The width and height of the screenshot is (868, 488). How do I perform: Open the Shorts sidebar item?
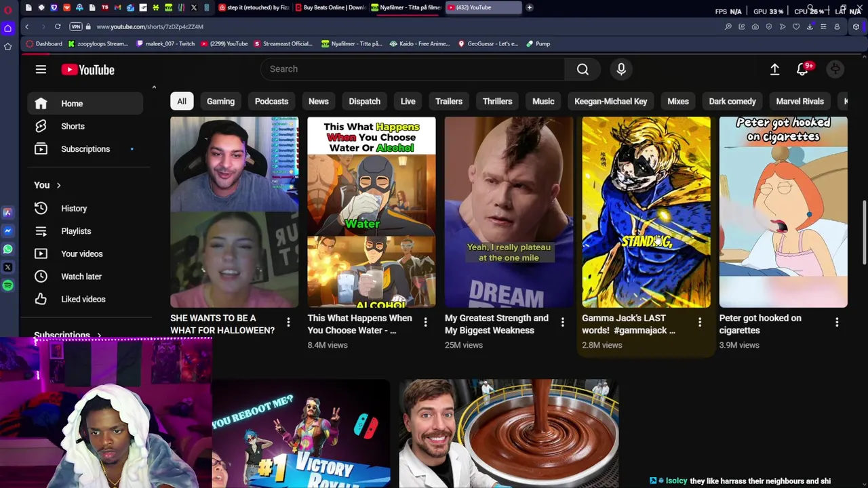coord(85,126)
